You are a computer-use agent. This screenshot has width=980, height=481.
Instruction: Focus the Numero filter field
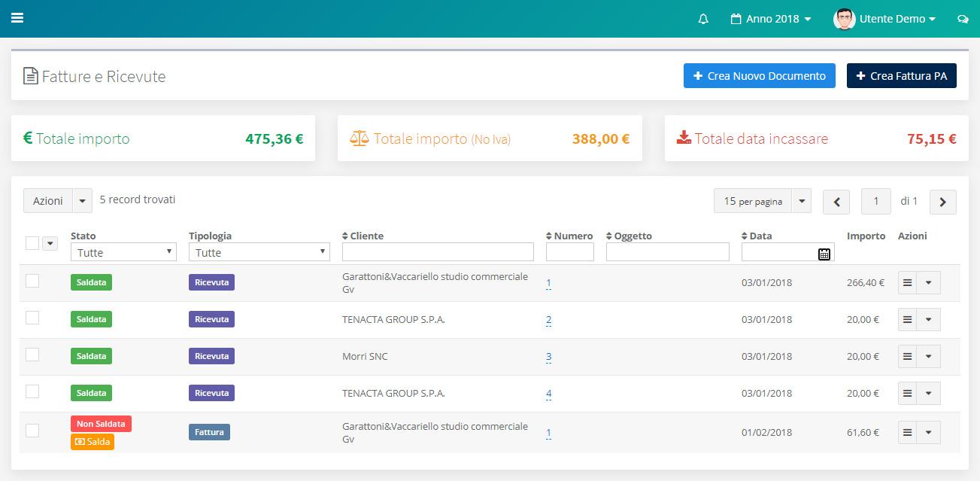coord(570,252)
